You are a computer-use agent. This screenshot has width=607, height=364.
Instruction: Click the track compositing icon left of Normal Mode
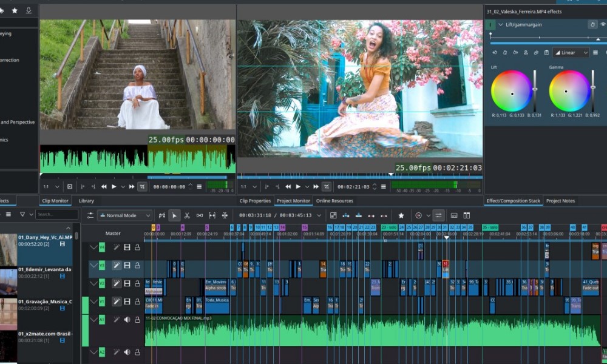(90, 215)
